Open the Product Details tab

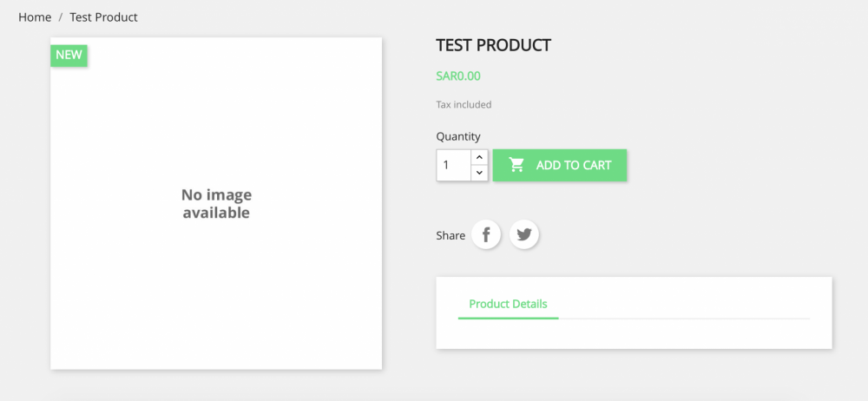(x=508, y=304)
